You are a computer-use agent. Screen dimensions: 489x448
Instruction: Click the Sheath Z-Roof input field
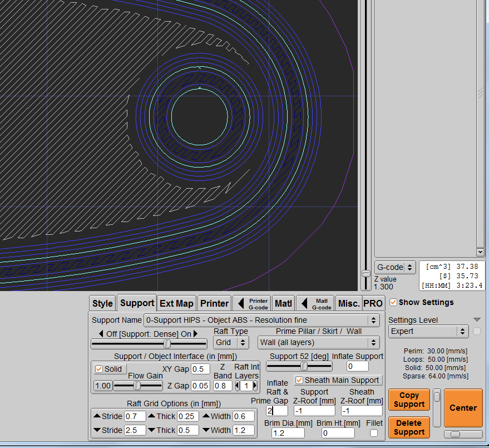(x=362, y=411)
